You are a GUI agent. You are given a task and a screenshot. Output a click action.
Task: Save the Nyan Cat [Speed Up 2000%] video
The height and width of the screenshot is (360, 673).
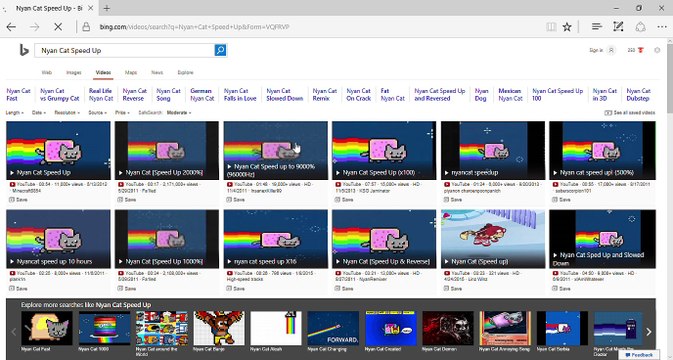tap(127, 200)
